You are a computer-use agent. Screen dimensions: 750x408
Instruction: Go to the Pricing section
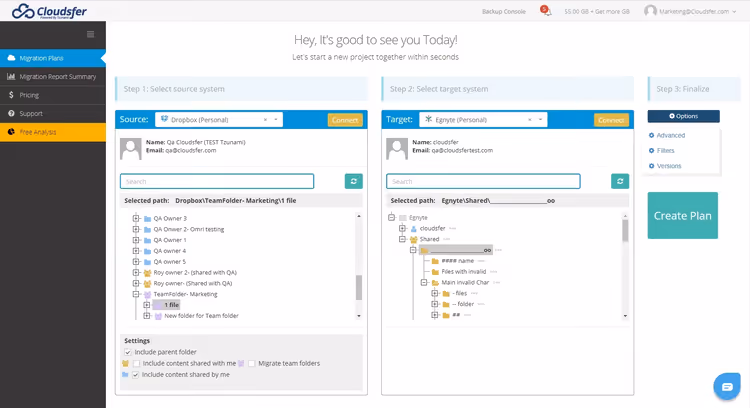[x=53, y=95]
